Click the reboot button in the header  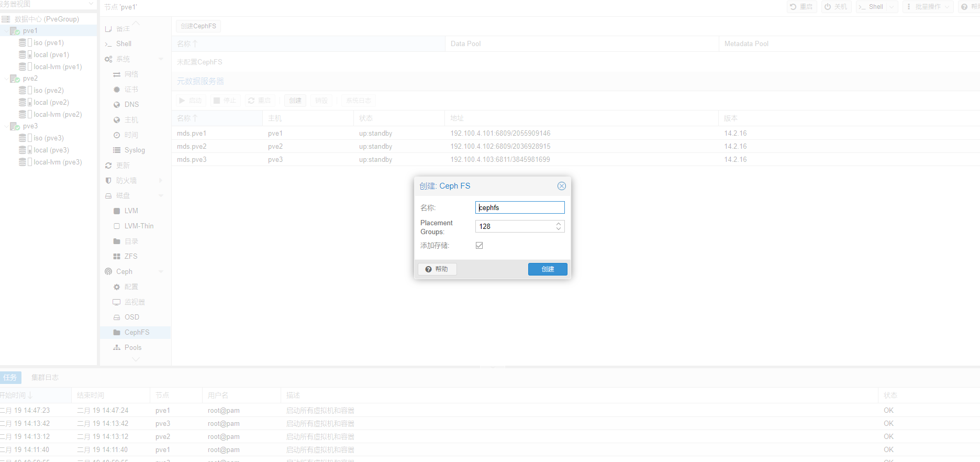(x=801, y=7)
